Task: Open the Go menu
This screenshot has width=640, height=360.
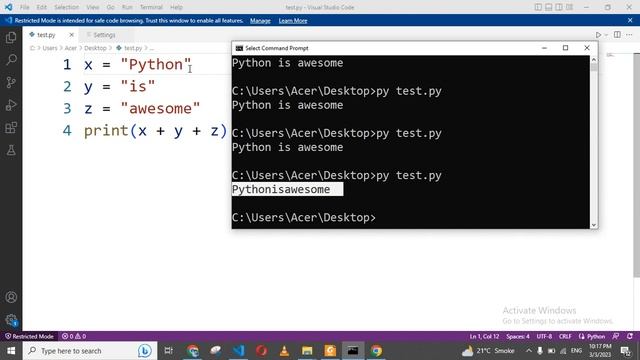Action: (110, 7)
